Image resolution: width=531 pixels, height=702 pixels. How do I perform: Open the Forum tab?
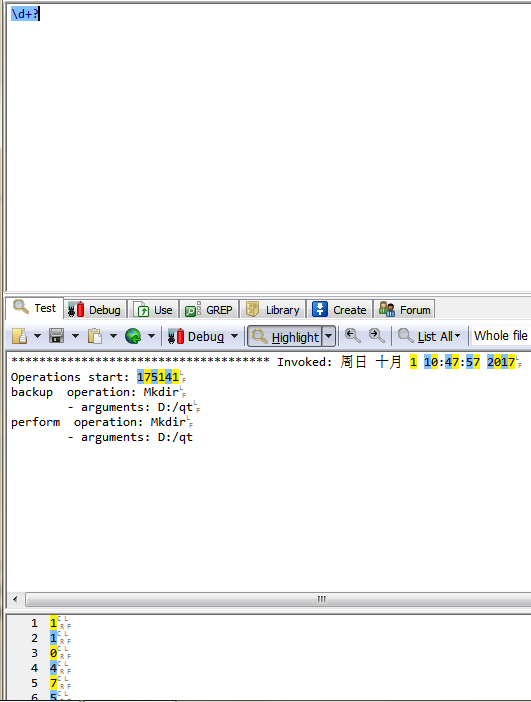(404, 309)
